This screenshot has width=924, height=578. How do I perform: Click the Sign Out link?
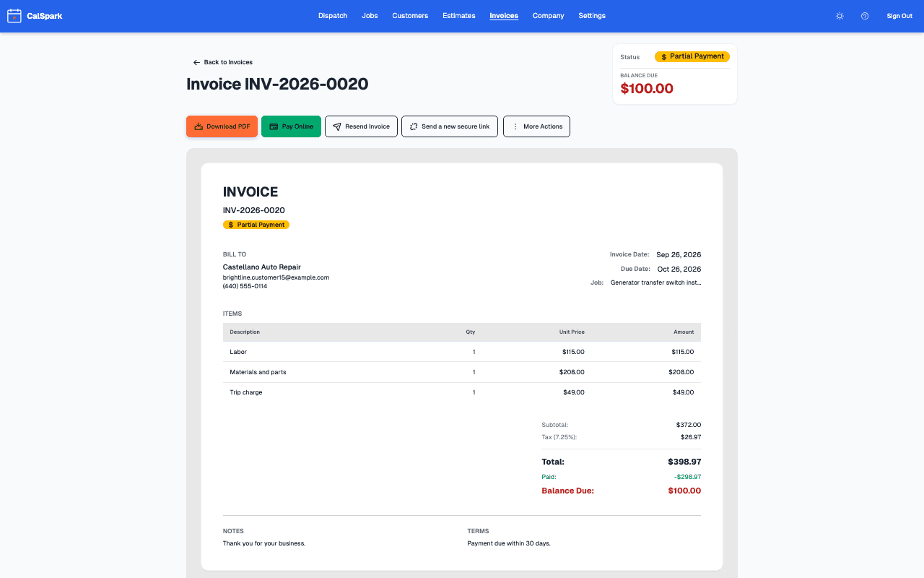pyautogui.click(x=899, y=16)
